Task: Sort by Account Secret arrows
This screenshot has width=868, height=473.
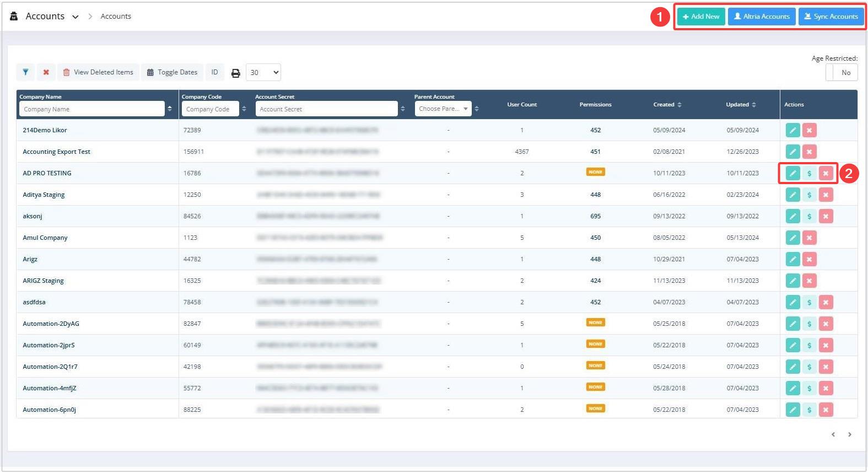Action: (403, 109)
